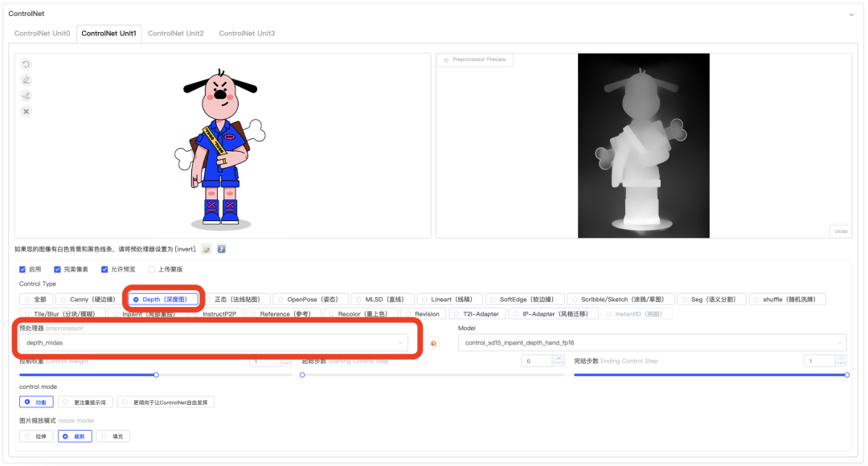Choose the Seg (语义分割) control type
This screenshot has width=868, height=466.
(711, 300)
